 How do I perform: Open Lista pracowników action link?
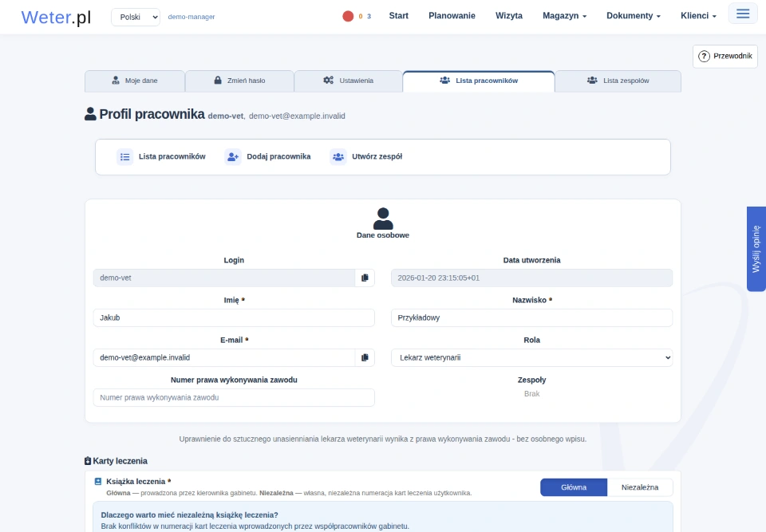[172, 156]
